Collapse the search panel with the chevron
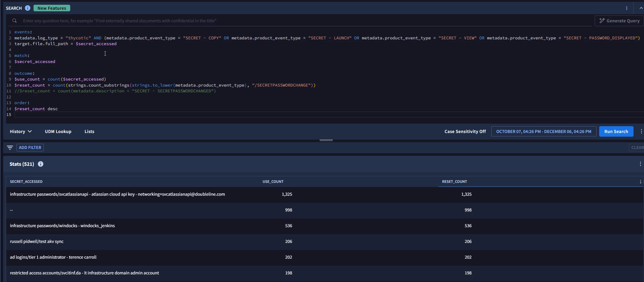Image resolution: width=644 pixels, height=282 pixels. pos(641,8)
